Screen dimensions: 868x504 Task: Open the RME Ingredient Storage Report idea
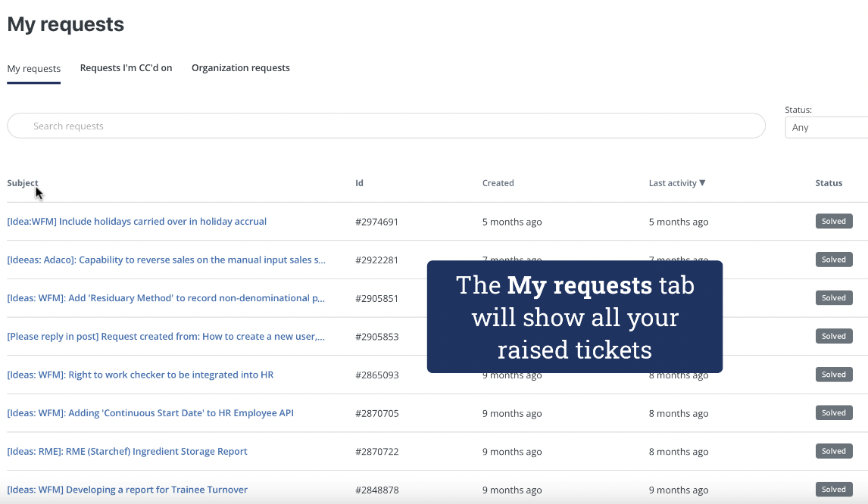tap(126, 451)
